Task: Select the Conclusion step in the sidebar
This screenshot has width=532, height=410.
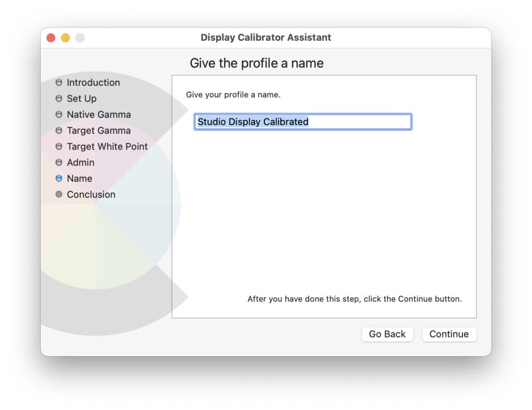Action: [92, 194]
